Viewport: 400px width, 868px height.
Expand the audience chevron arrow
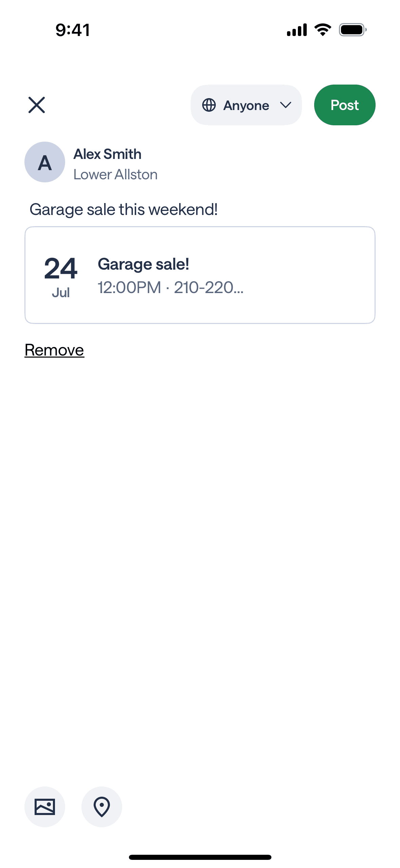coord(286,105)
